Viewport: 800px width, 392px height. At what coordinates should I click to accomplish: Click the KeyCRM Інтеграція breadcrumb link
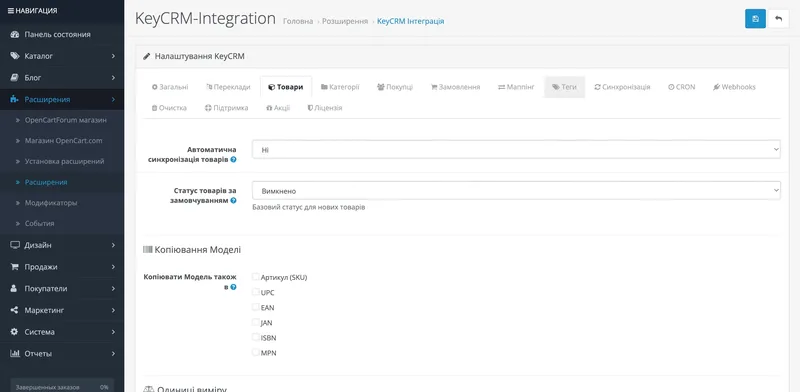(x=411, y=22)
